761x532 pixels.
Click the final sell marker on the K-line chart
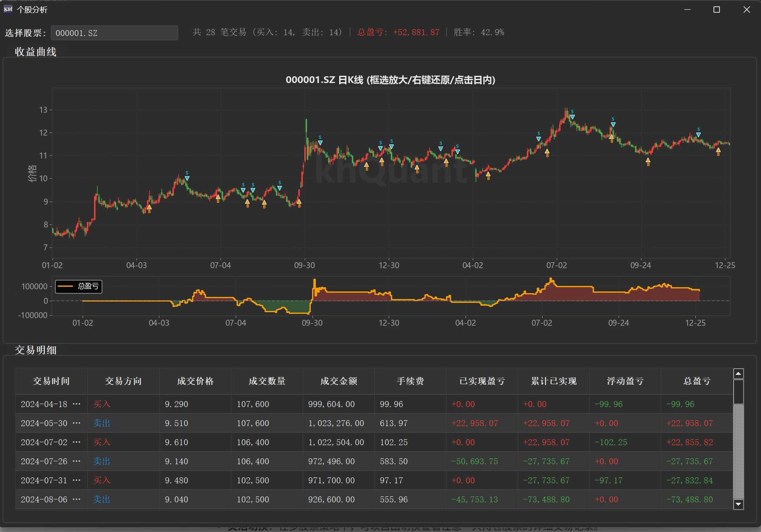point(698,135)
